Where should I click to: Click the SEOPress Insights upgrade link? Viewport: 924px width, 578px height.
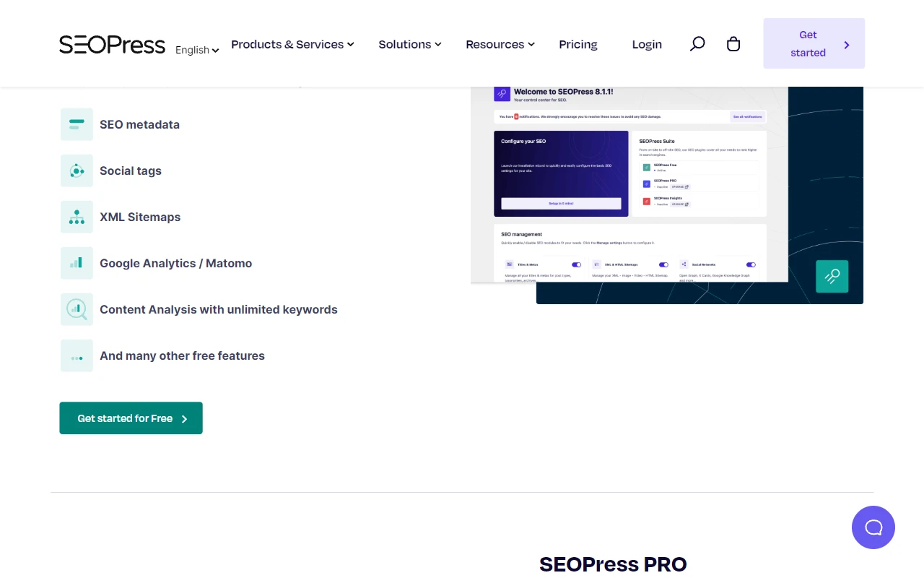(x=680, y=204)
